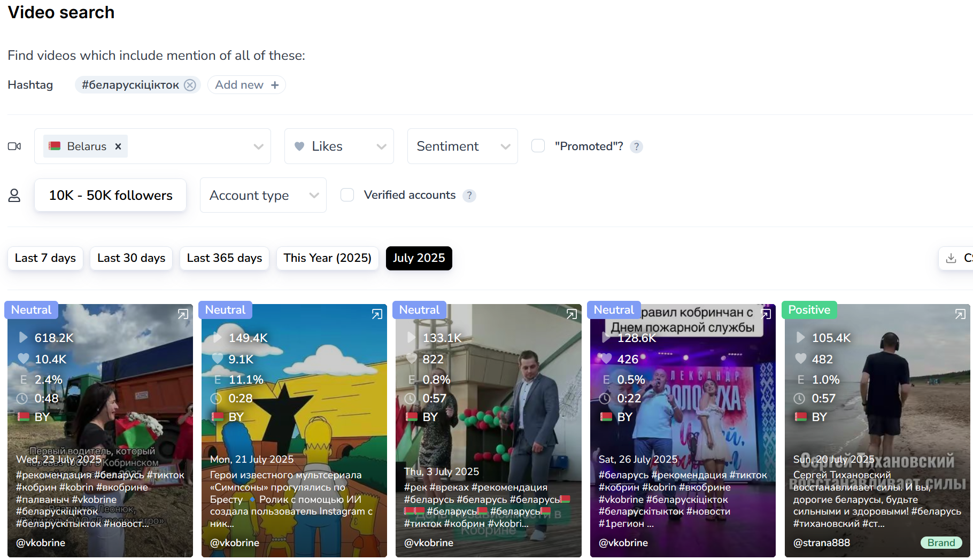
Task: Expand the Account type dropdown
Action: tap(263, 196)
